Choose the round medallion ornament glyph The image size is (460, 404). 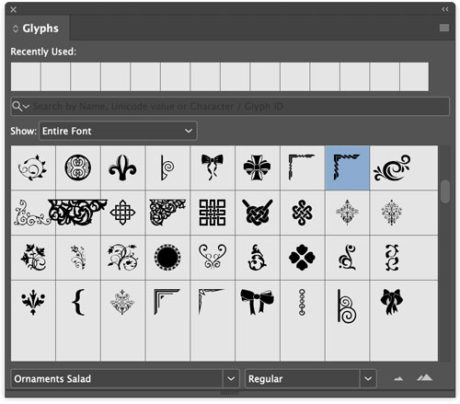coord(78,168)
